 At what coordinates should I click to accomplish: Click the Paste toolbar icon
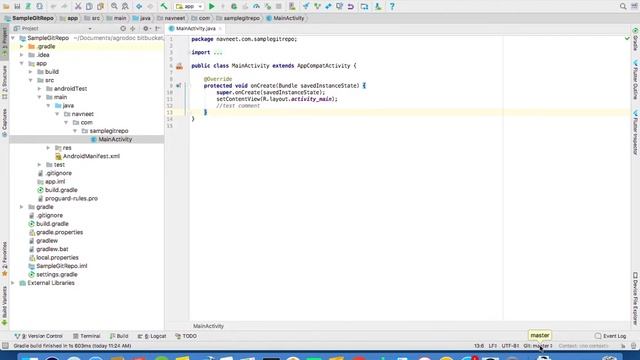100,7
